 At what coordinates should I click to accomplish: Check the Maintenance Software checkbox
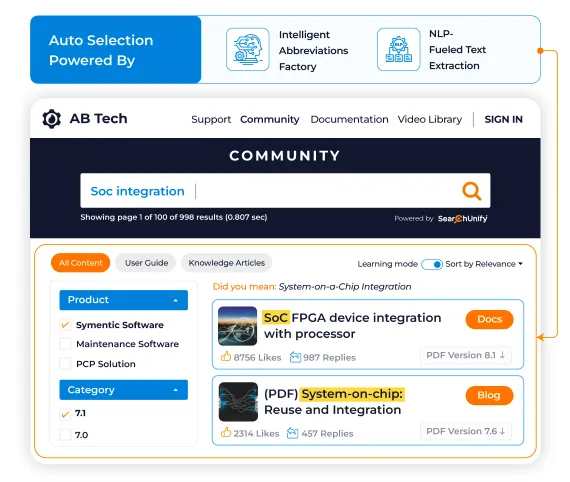click(x=65, y=344)
